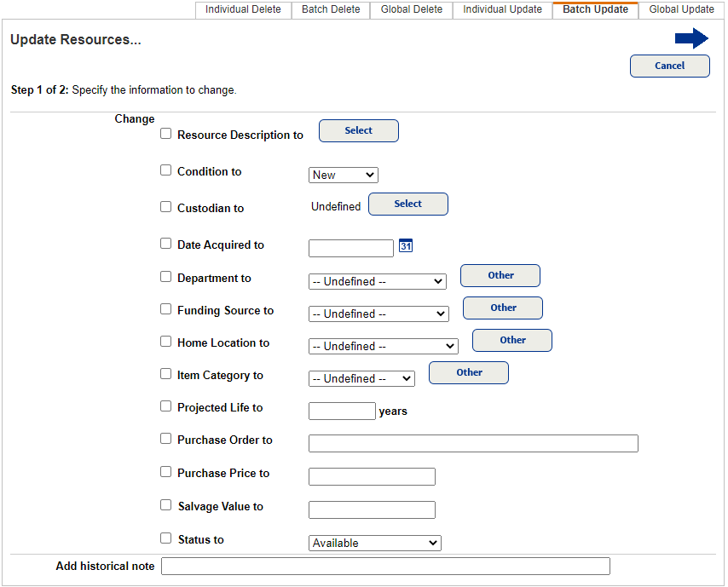Enable the Condition to checkbox

click(165, 170)
